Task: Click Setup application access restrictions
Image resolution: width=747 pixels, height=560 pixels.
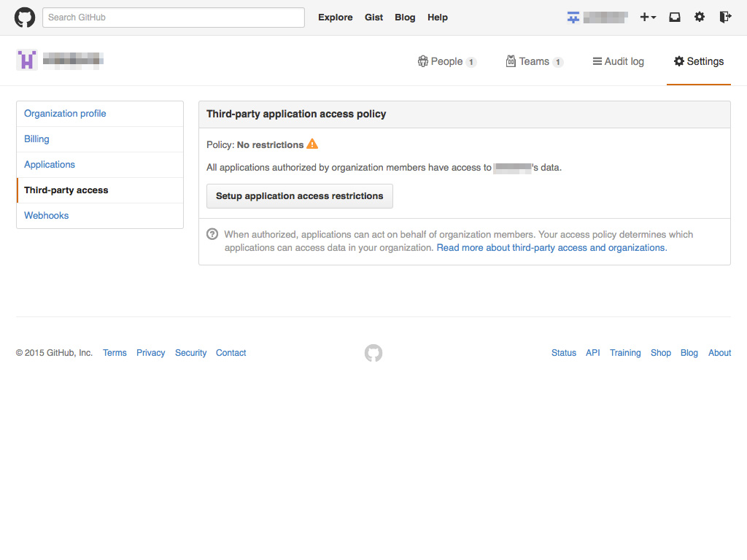Action: click(x=299, y=195)
